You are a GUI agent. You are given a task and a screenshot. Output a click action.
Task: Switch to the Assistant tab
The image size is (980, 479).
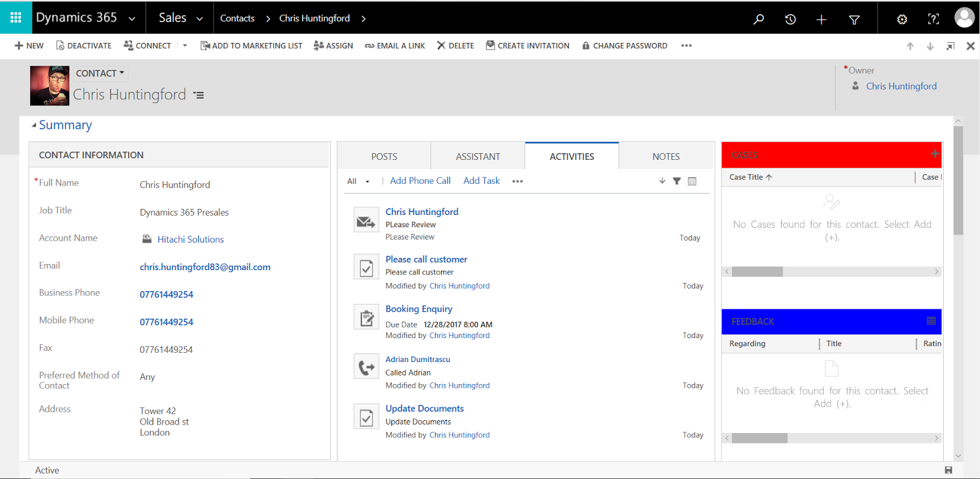[x=478, y=156]
